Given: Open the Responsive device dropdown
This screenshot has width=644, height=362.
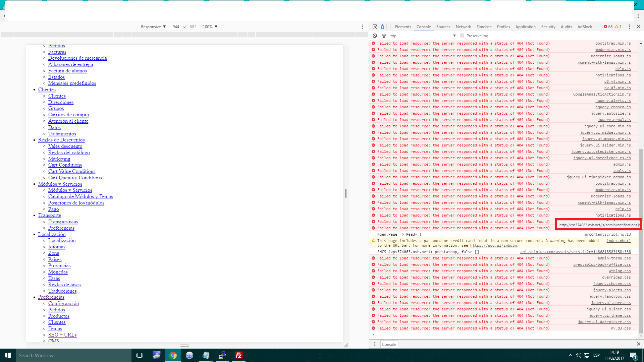Looking at the screenshot, I should tap(153, 26).
